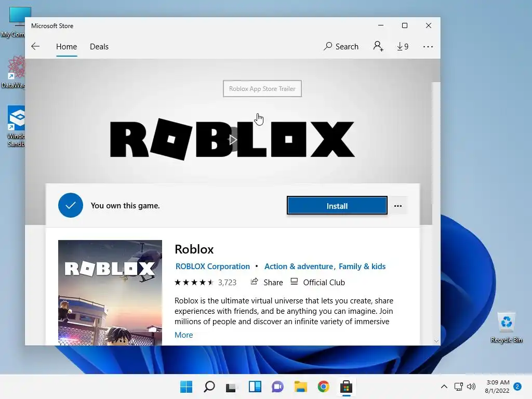The image size is (532, 399).
Task: Click the network icon in the system tray
Action: coord(459,387)
